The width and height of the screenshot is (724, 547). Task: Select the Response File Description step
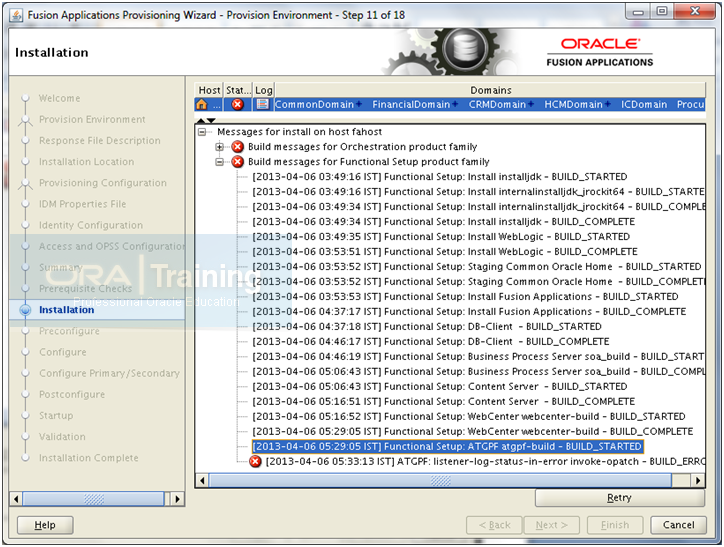click(100, 141)
